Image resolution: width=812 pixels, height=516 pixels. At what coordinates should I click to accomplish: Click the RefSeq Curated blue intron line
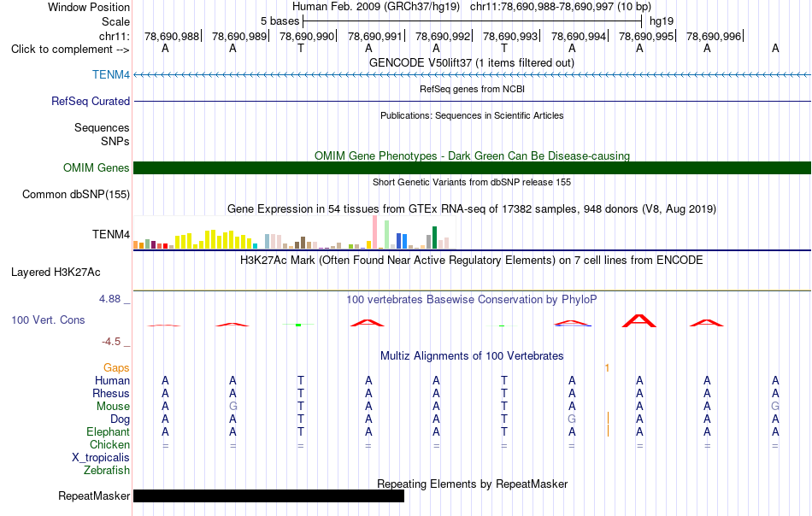(472, 101)
